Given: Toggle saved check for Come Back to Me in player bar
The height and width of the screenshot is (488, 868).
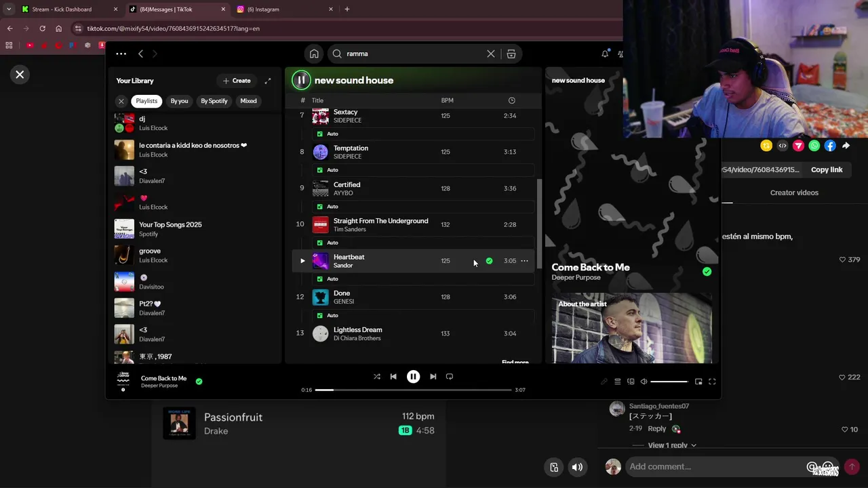Looking at the screenshot, I should pos(199,382).
